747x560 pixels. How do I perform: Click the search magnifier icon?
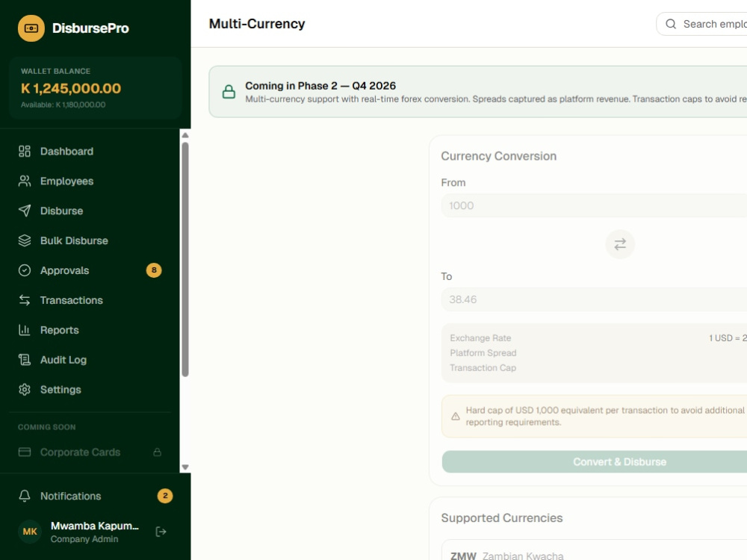(x=671, y=24)
